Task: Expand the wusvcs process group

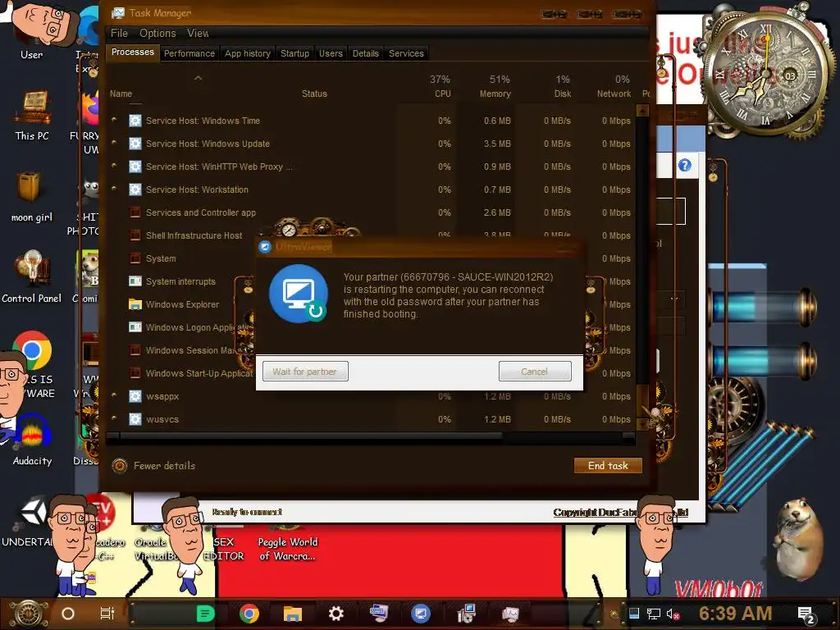Action: (x=114, y=419)
